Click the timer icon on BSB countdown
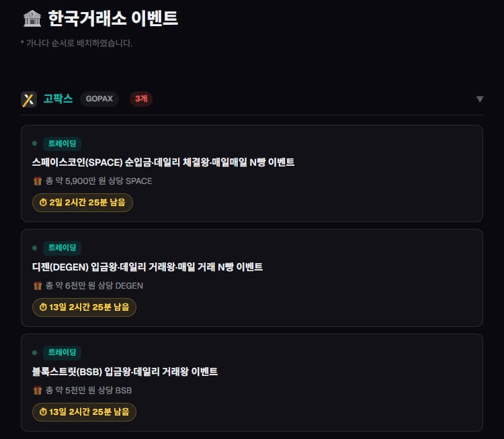Image resolution: width=504 pixels, height=439 pixels. [x=43, y=411]
